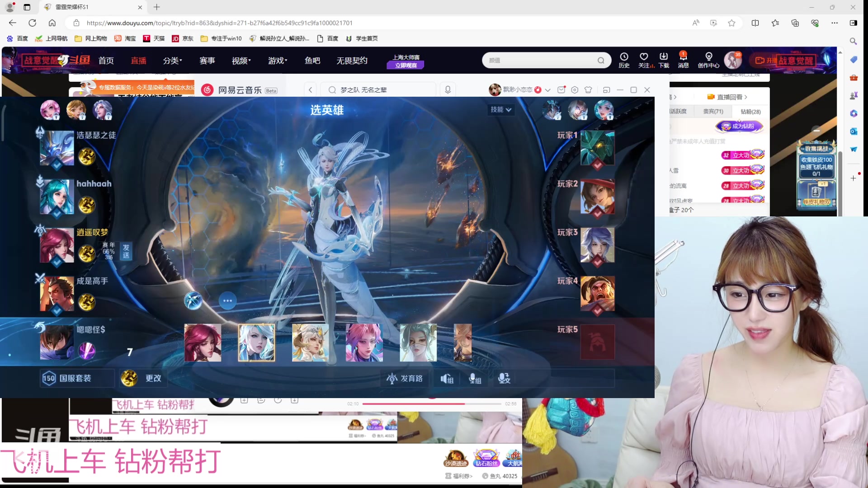
Task: Click the 国服套装 button
Action: (77, 378)
